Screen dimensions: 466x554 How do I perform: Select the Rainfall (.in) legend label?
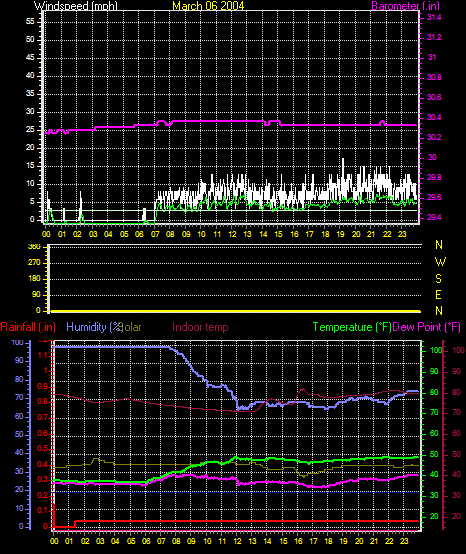click(28, 327)
